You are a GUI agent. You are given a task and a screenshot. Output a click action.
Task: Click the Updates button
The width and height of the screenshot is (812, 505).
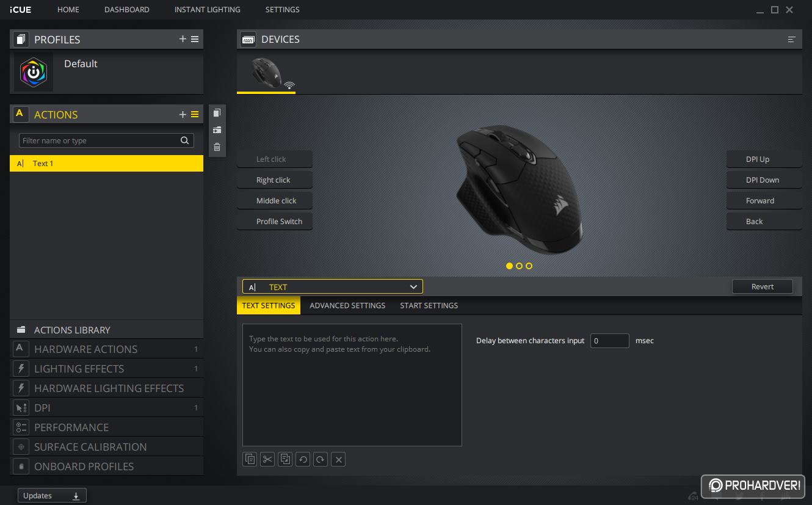52,495
